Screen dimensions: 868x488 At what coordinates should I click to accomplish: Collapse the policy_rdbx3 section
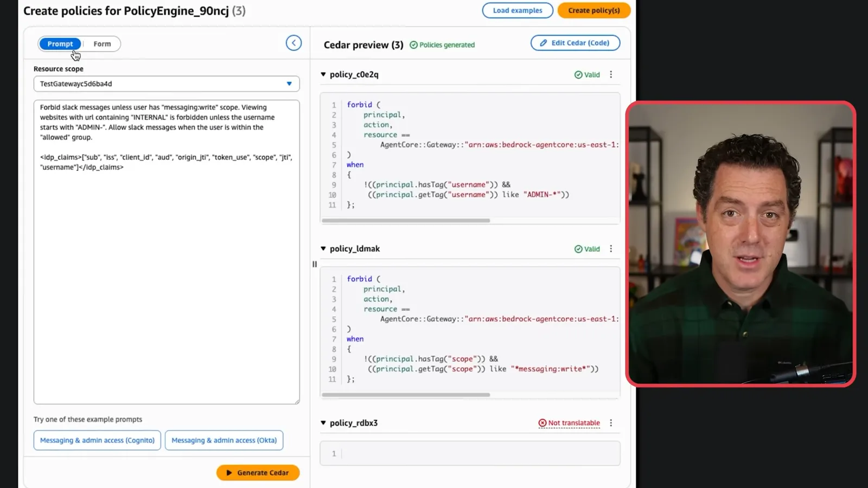pyautogui.click(x=323, y=423)
